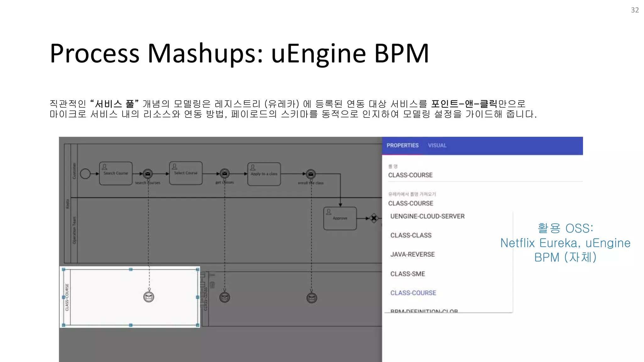The image size is (644, 362).
Task: Click the rightmost message event in lower pool
Action: [312, 298]
